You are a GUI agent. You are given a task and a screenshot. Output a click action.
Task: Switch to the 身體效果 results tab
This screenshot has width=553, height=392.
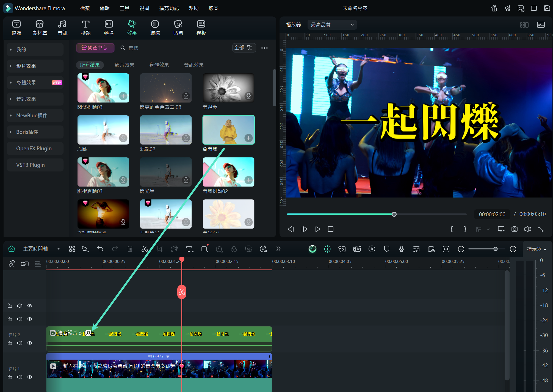point(159,65)
